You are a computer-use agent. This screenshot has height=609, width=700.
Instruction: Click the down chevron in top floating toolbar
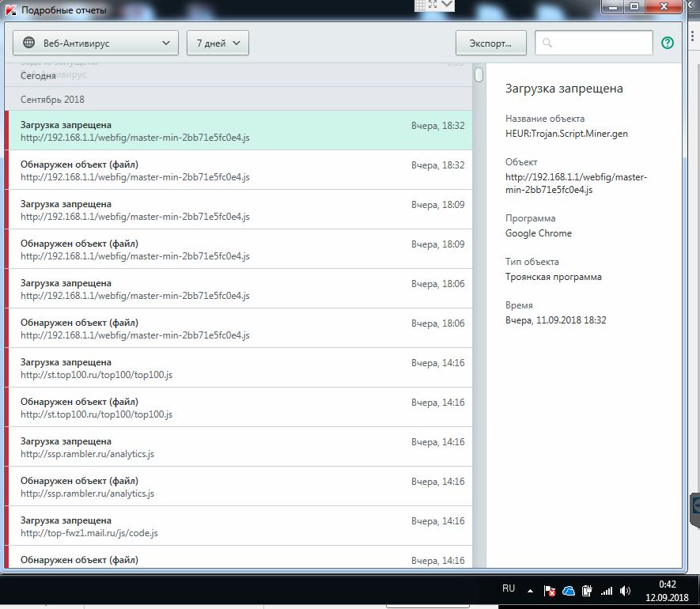(x=447, y=5)
